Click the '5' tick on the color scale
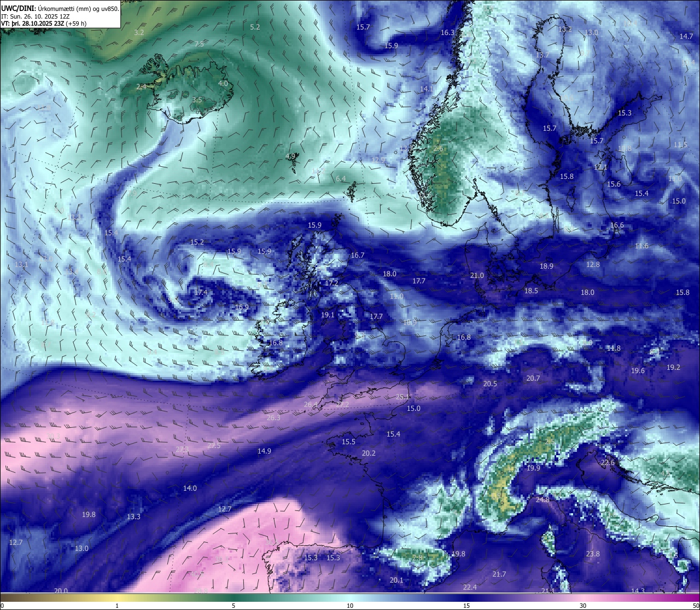Screen dimensions: 700x610 coord(234,606)
